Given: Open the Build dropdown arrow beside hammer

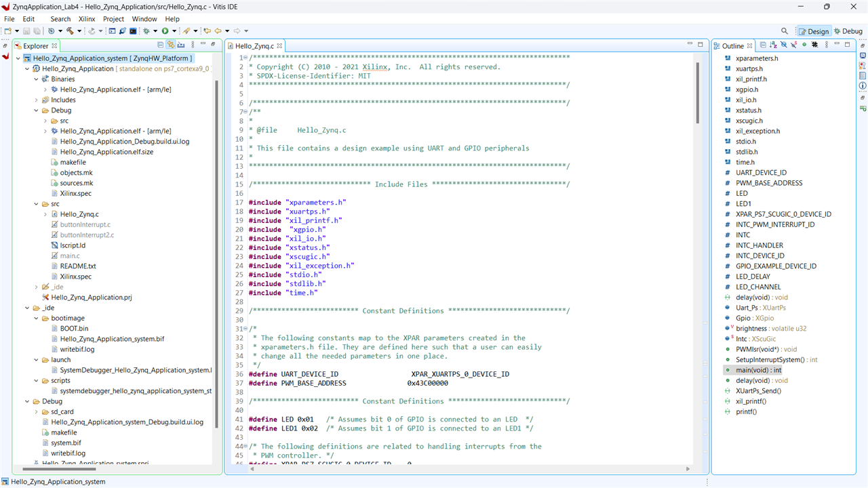Looking at the screenshot, I should pyautogui.click(x=79, y=31).
